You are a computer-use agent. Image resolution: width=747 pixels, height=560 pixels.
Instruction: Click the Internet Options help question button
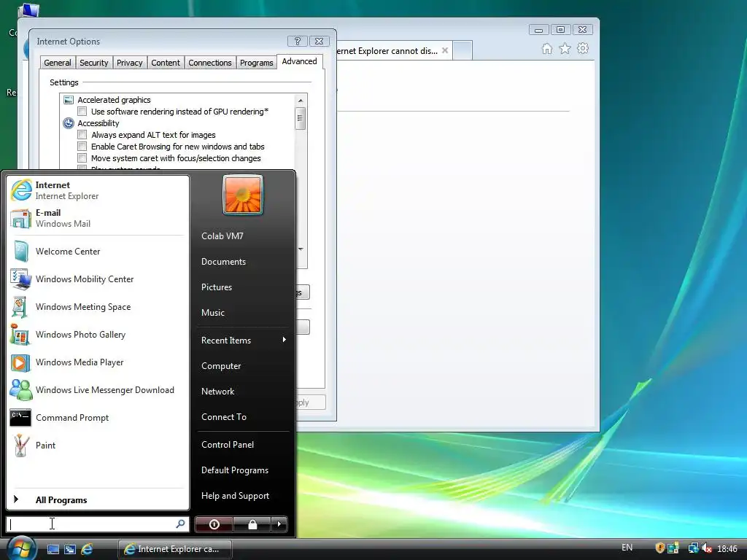click(298, 42)
